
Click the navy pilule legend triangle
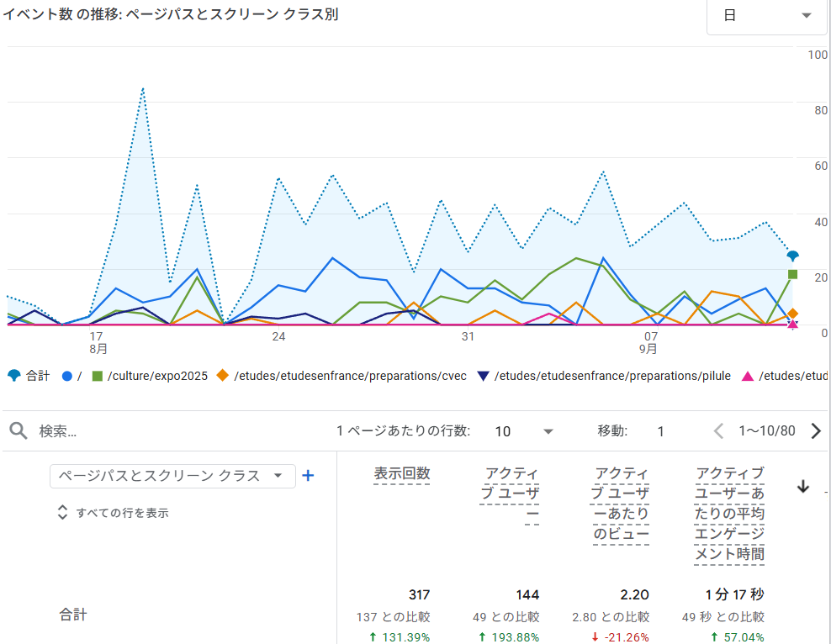pyautogui.click(x=483, y=376)
